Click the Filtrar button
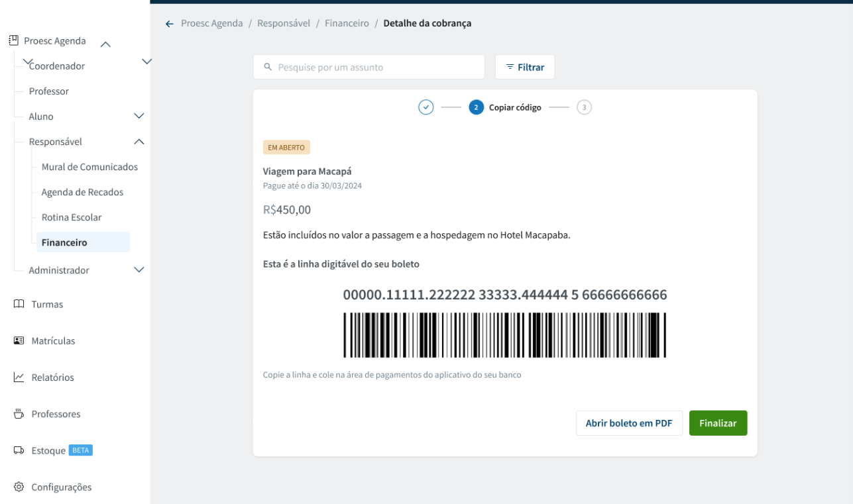The height and width of the screenshot is (504, 853). pos(525,67)
